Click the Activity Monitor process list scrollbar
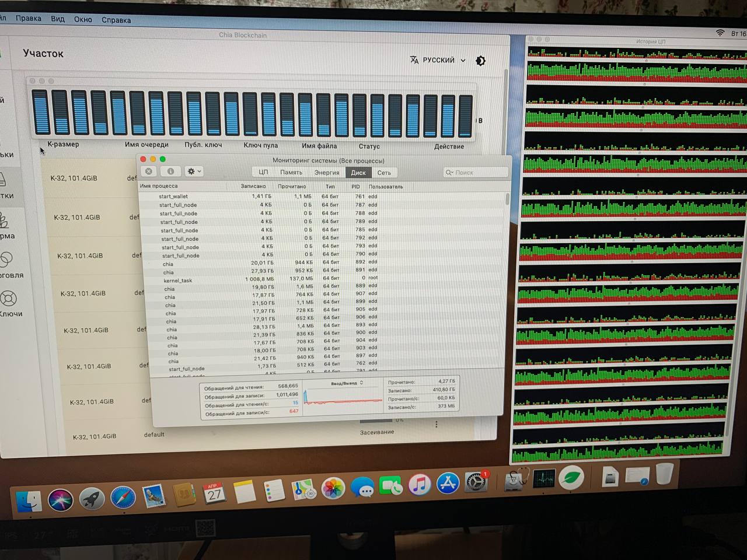Screen dimensions: 747x560 507,199
